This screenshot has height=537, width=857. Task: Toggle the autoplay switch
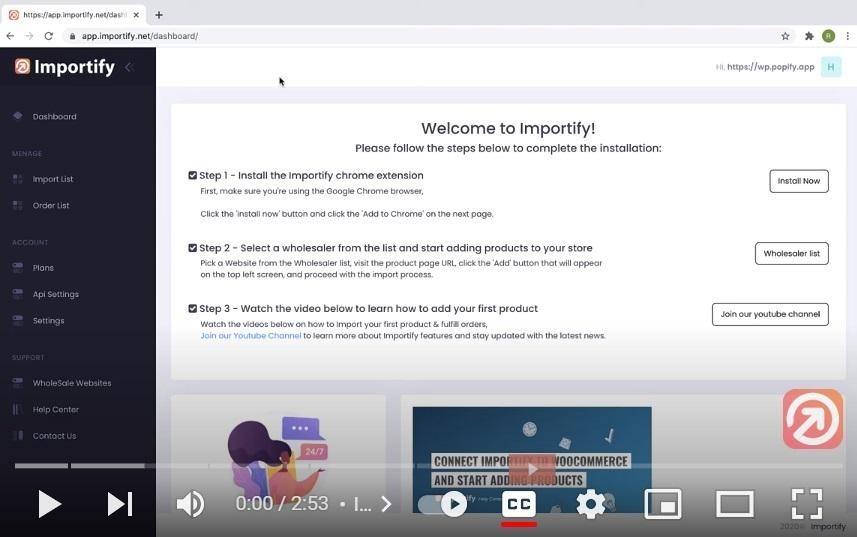(443, 504)
